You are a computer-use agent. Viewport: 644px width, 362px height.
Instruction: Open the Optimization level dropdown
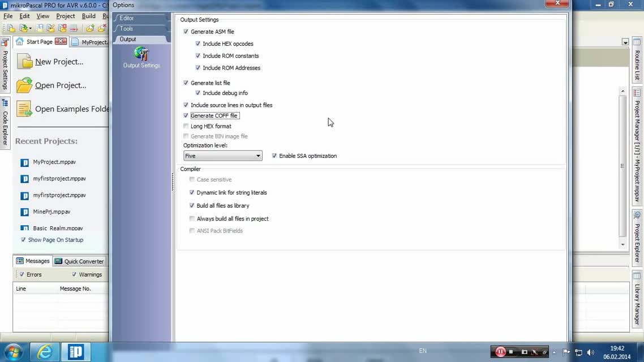[222, 156]
